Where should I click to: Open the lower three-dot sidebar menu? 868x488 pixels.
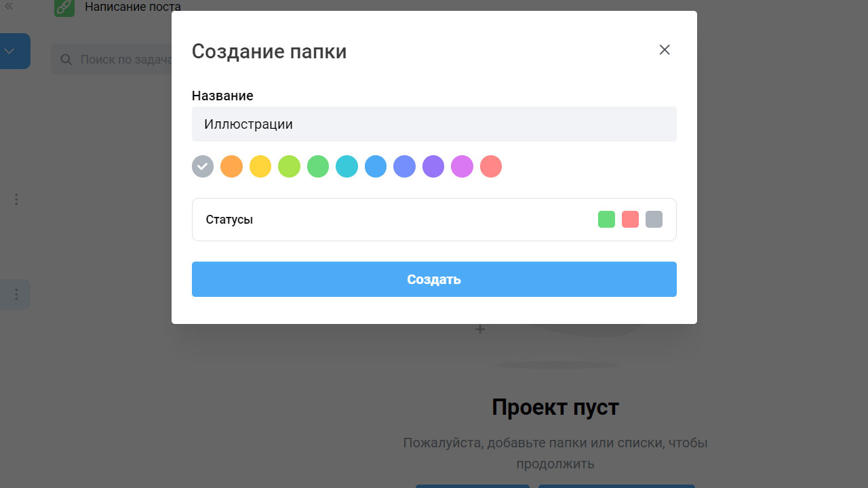16,294
